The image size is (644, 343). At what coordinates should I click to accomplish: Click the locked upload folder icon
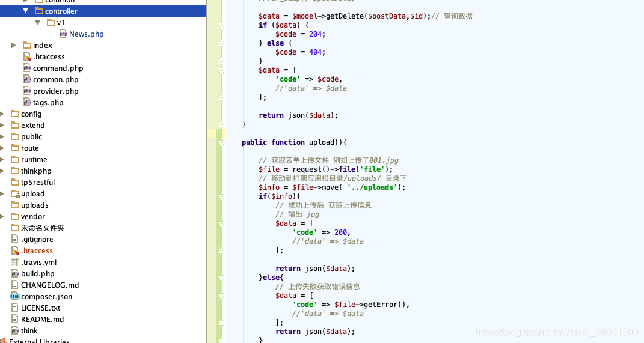pos(15,193)
